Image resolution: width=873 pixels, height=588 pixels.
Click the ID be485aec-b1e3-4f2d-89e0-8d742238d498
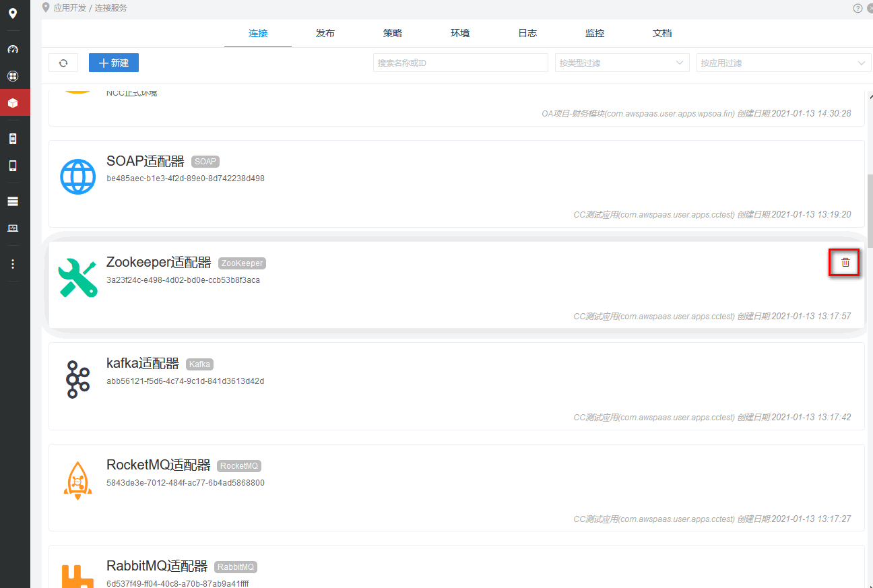pos(185,178)
